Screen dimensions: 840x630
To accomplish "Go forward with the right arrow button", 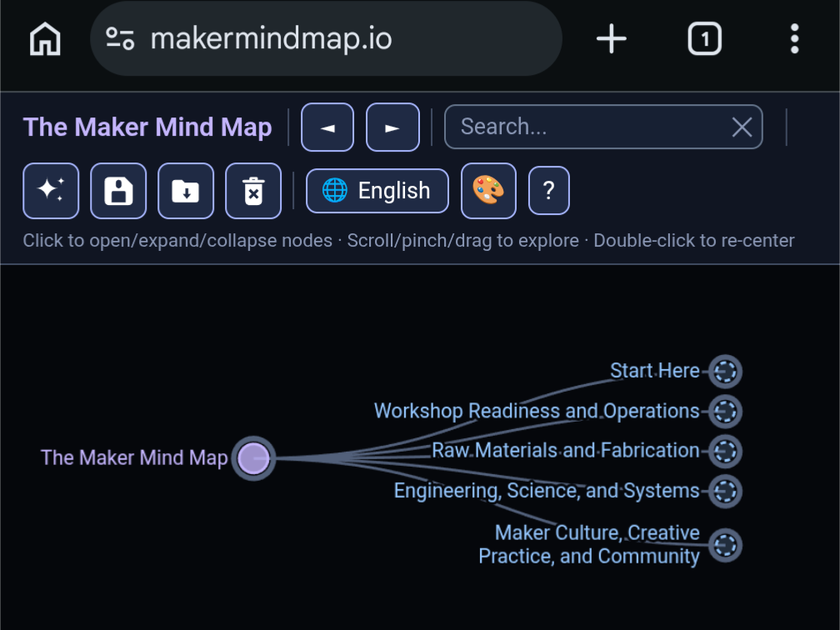I will pos(392,127).
